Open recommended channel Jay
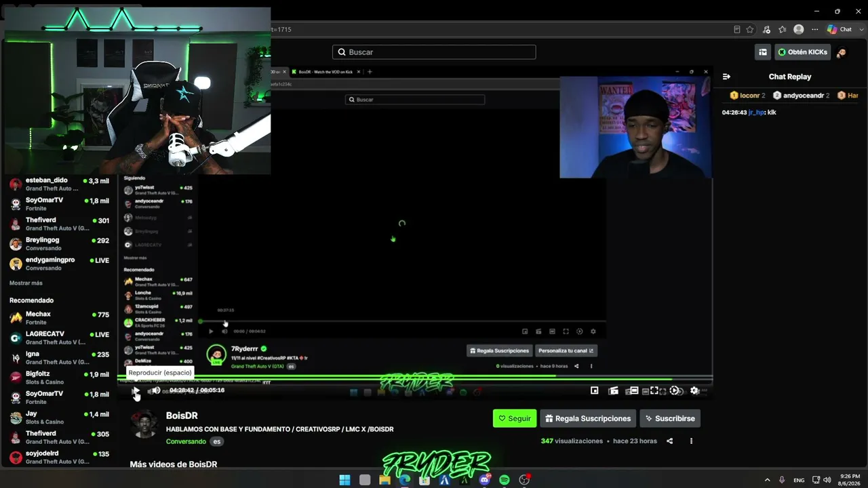The image size is (868, 488). coord(60,418)
